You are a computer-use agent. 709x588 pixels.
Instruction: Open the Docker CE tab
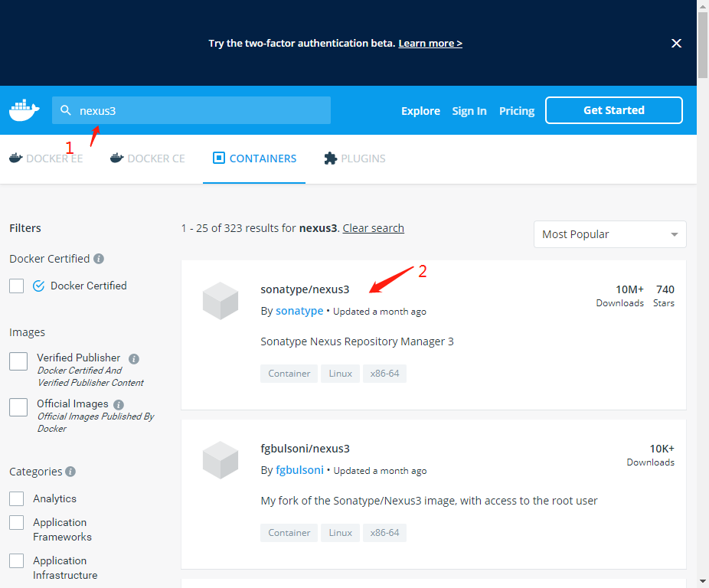[x=148, y=158]
